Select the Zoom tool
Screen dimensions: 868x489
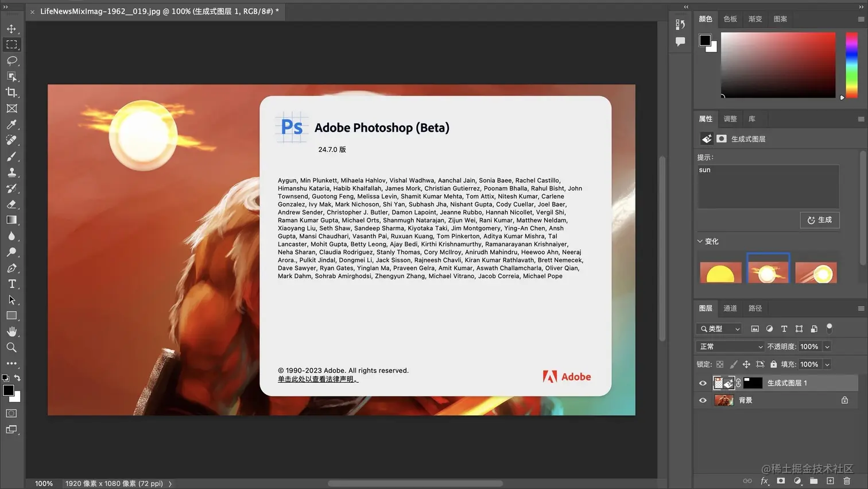(11, 348)
